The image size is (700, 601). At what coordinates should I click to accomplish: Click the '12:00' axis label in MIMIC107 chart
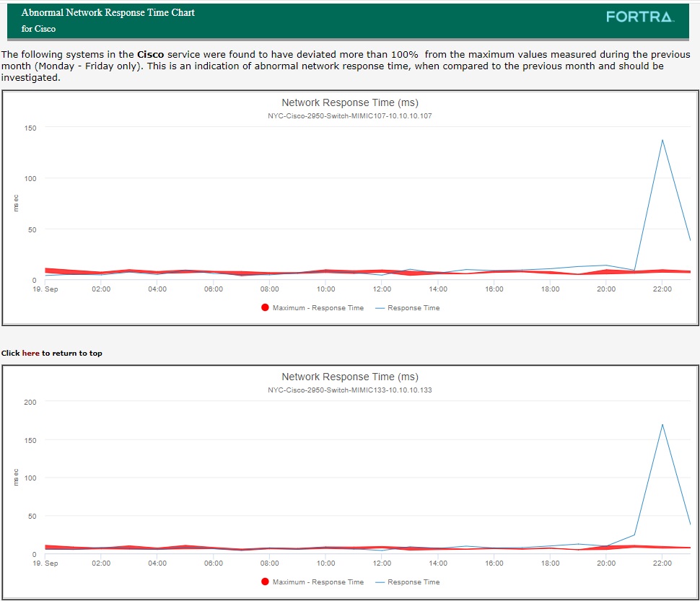pos(382,289)
